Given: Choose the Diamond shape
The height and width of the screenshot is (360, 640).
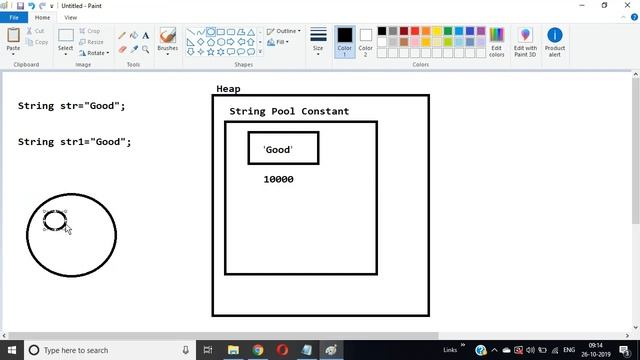Looking at the screenshot, I should point(200,42).
